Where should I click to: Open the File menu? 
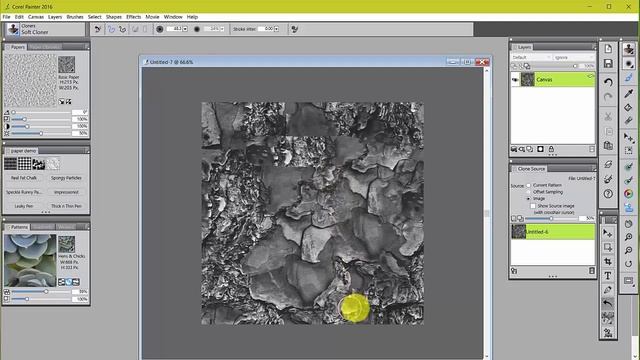[x=6, y=17]
